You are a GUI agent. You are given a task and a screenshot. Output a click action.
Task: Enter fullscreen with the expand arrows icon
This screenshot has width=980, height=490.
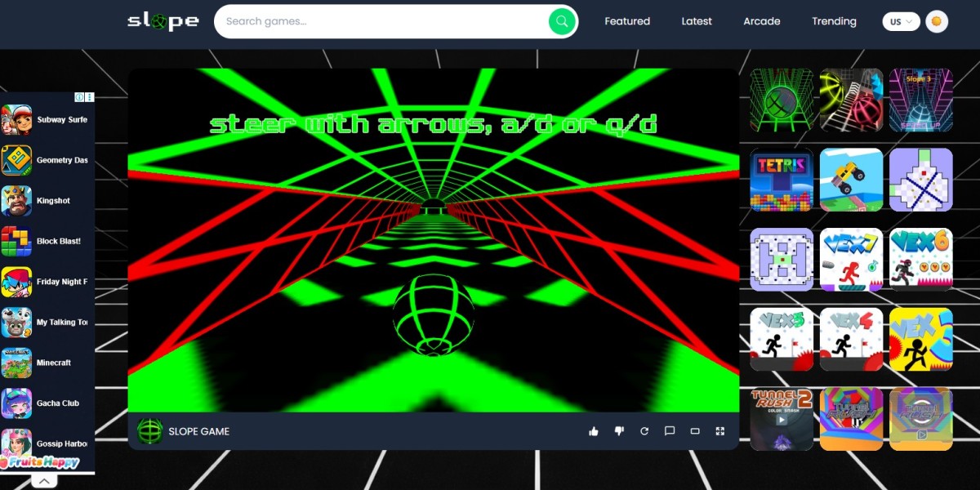click(x=720, y=431)
